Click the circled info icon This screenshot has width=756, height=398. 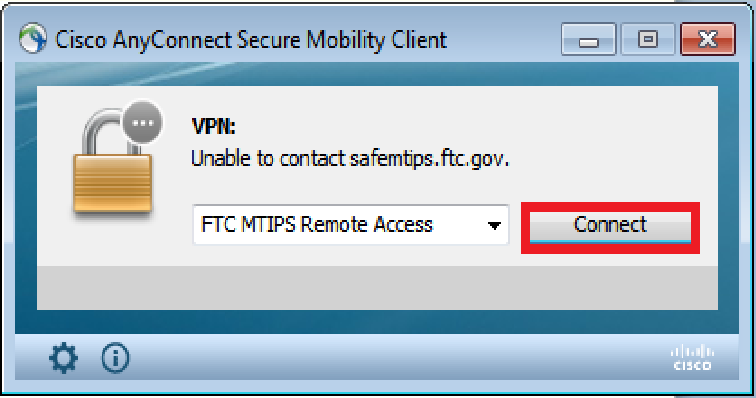coord(115,358)
